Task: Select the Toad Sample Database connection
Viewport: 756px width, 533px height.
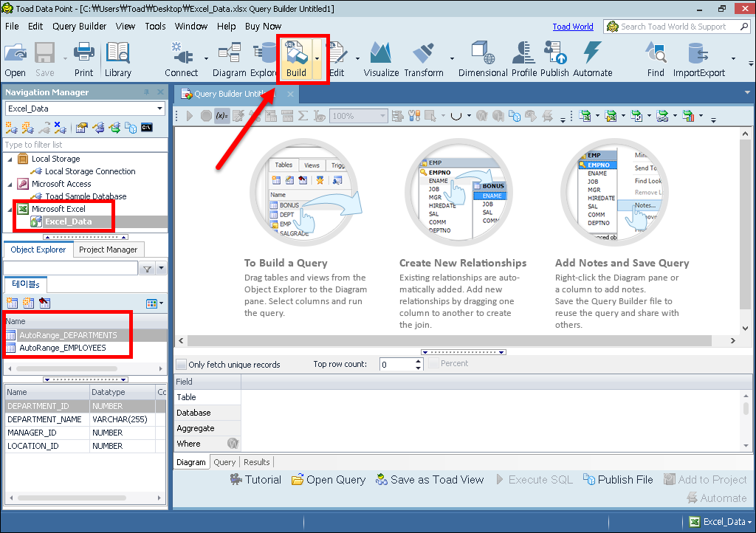Action: (86, 196)
